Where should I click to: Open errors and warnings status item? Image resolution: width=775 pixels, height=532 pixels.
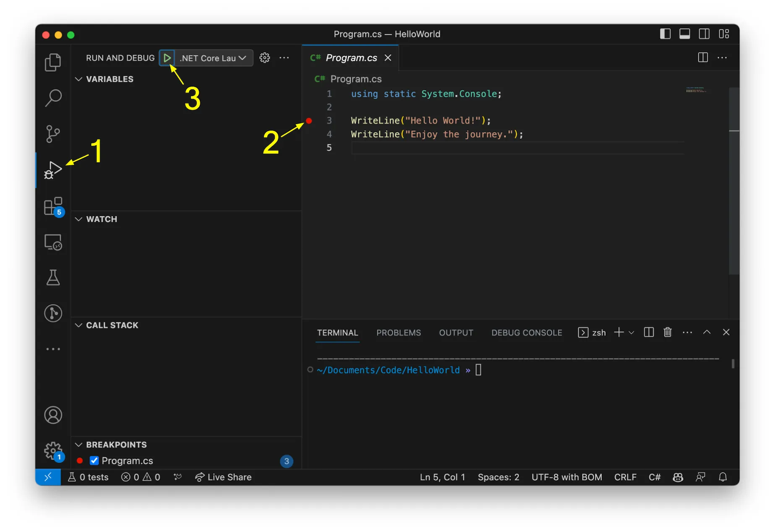(141, 477)
